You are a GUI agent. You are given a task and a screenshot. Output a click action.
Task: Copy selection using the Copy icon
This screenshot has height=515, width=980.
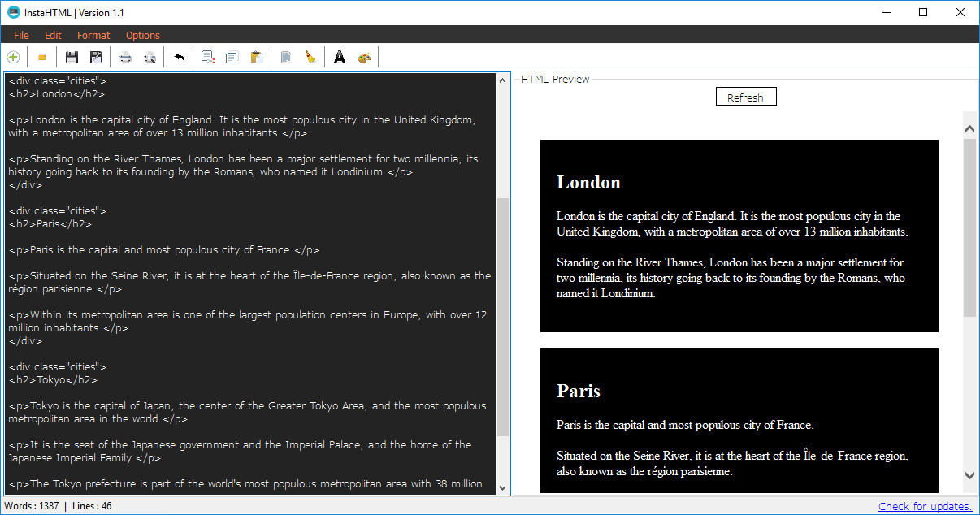pos(232,57)
